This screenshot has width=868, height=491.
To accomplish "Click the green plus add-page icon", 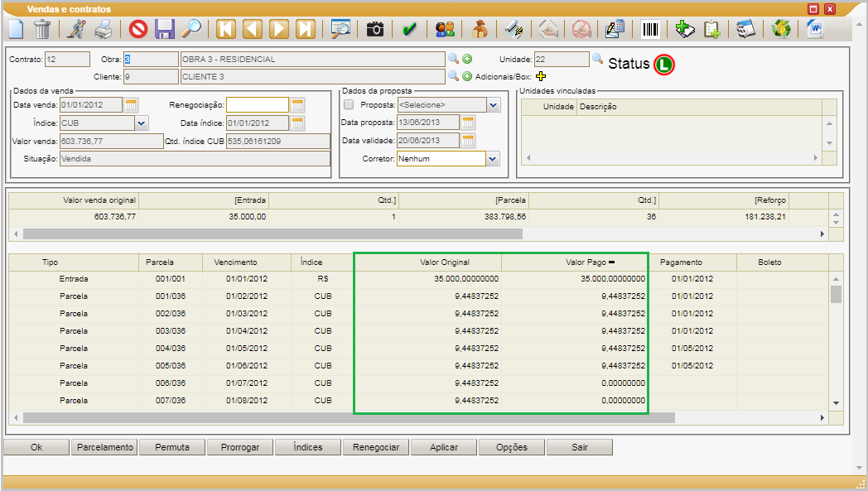I will tap(685, 29).
